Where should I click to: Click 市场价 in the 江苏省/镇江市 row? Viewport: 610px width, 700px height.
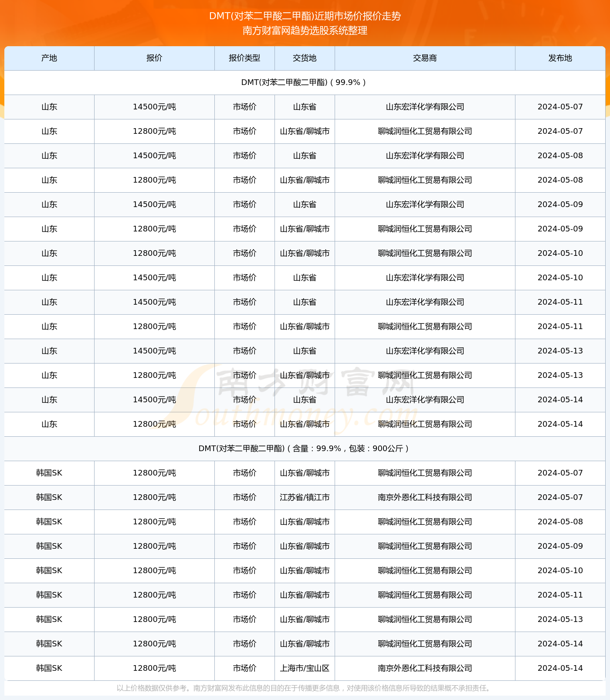[244, 497]
